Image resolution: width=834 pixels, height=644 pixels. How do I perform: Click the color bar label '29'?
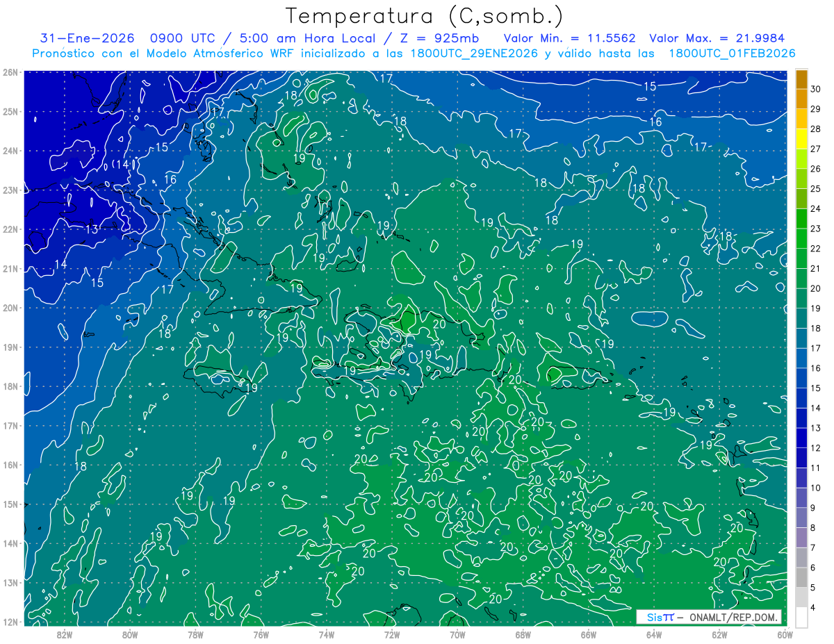click(815, 109)
